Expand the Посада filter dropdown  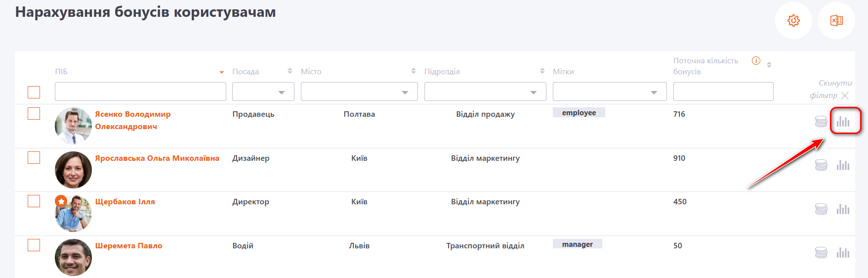[x=263, y=92]
